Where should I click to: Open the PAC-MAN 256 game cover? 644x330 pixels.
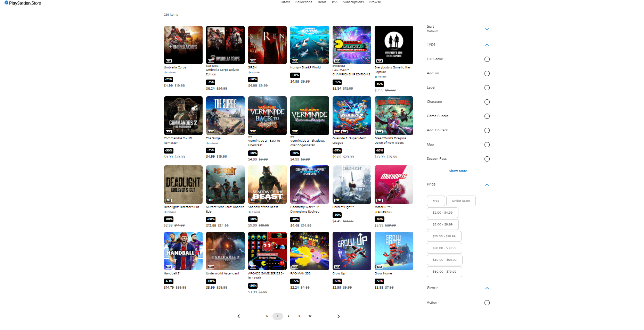point(309,251)
